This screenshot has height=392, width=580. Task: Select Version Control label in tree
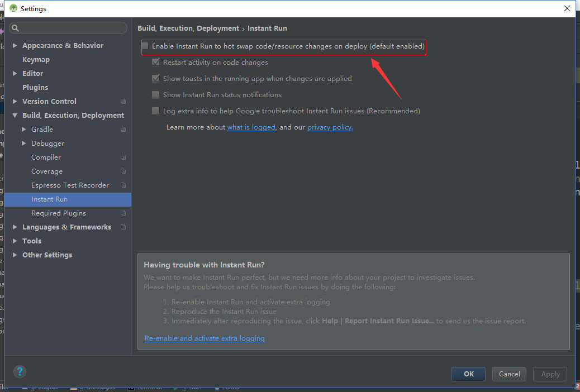pos(49,101)
